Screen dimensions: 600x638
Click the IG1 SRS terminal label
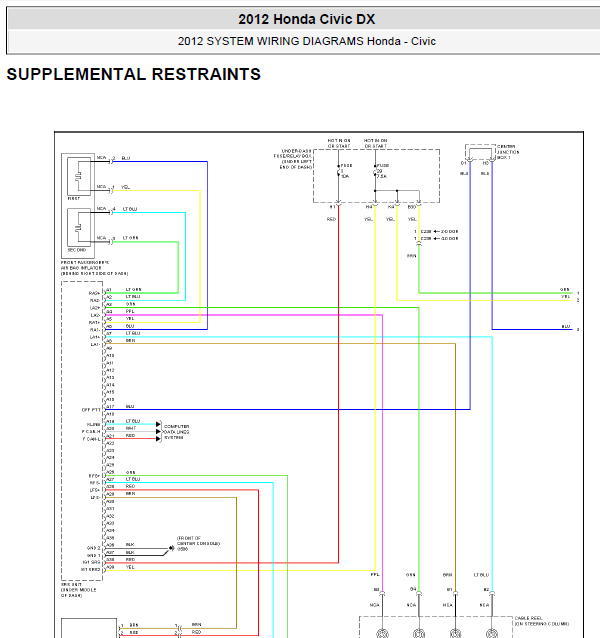click(x=91, y=562)
